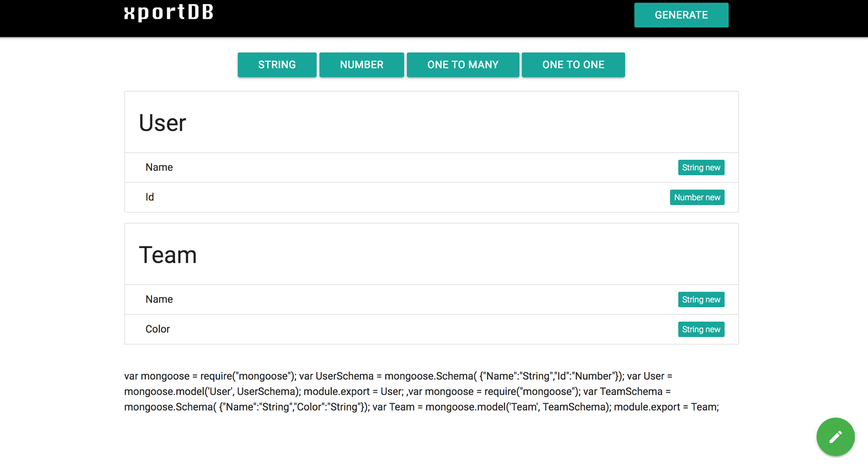Click String new badge on Team Name
This screenshot has height=467, width=868.
pos(701,300)
